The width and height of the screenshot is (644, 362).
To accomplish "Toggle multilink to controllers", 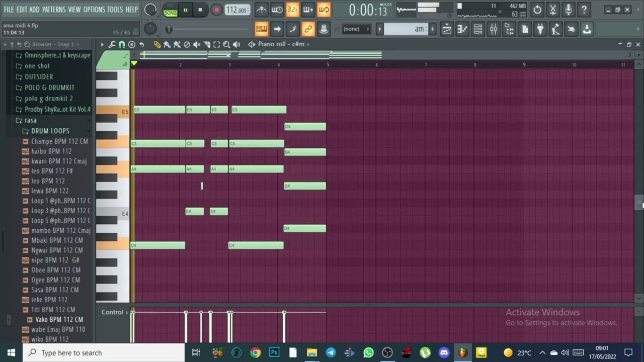I will tap(308, 29).
